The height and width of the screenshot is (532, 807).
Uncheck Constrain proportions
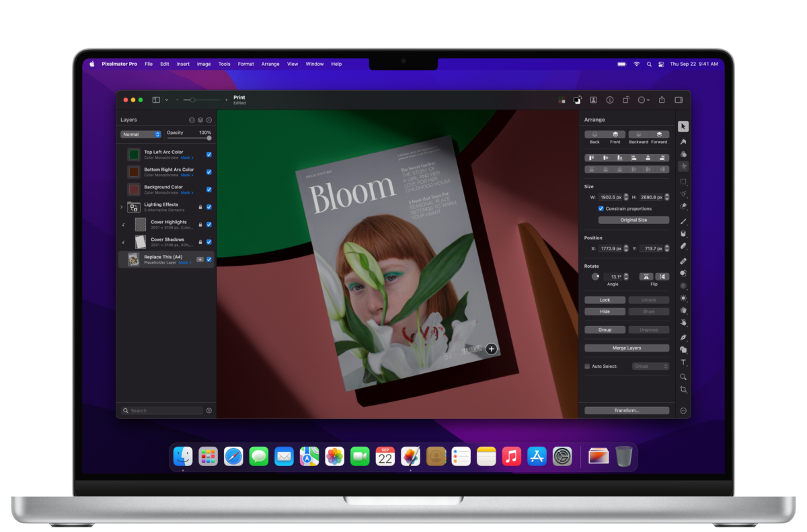(601, 208)
